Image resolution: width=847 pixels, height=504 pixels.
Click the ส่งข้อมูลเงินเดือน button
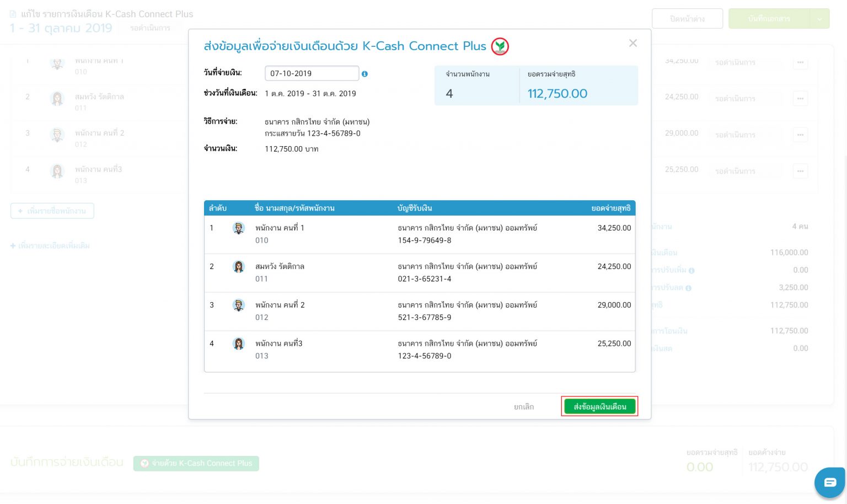click(x=600, y=406)
